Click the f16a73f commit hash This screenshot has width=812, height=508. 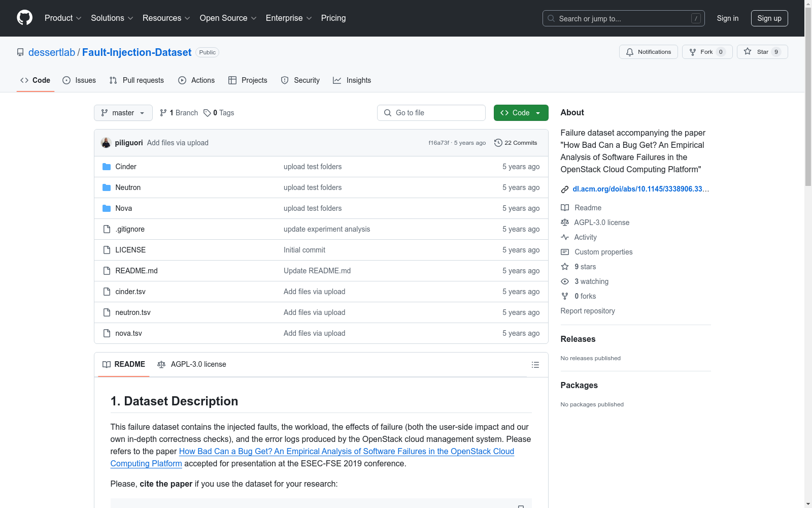click(439, 143)
